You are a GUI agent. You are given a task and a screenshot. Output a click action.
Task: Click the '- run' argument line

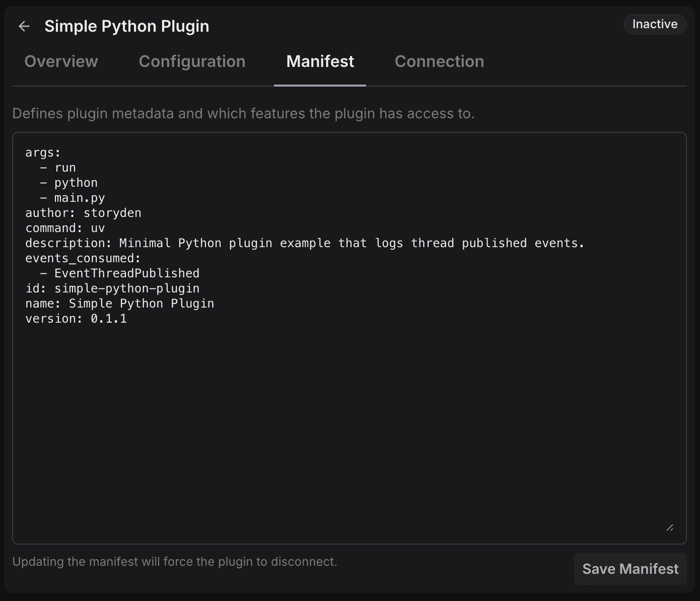(x=58, y=168)
